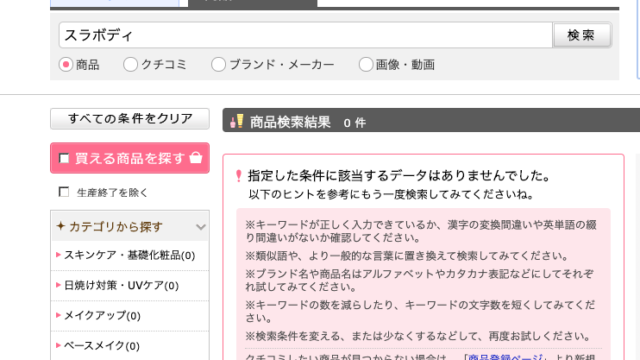Click the 商品検索結果 0 件 header text
640x360 pixels.
[308, 122]
